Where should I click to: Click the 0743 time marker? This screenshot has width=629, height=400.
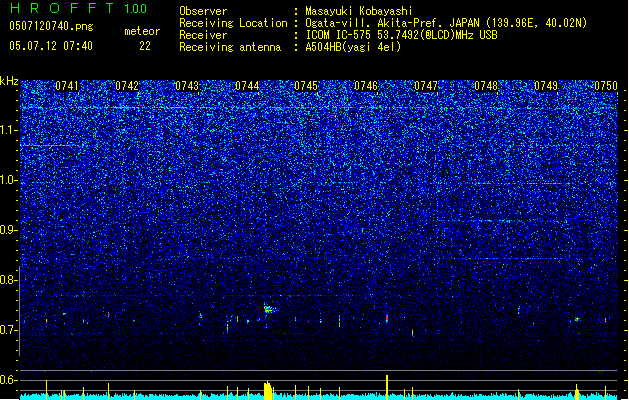(x=187, y=86)
